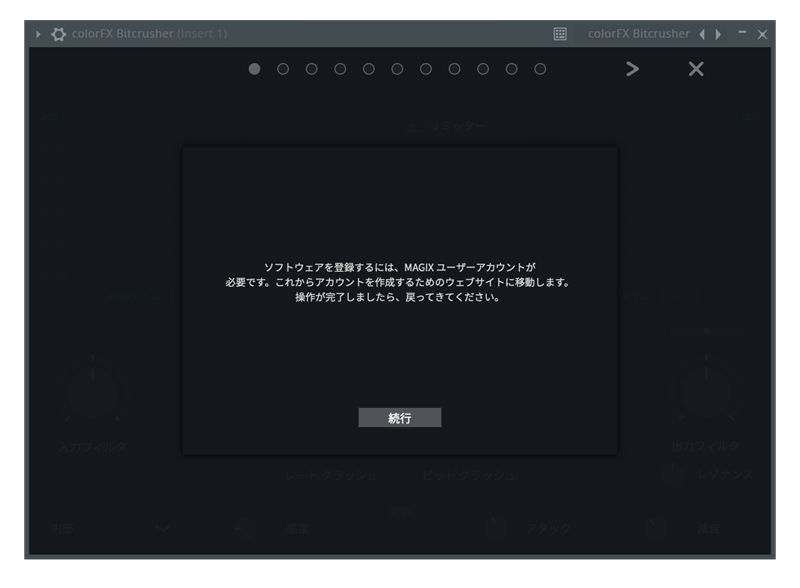800x588 pixels.
Task: Click the 続行 button
Action: click(400, 418)
